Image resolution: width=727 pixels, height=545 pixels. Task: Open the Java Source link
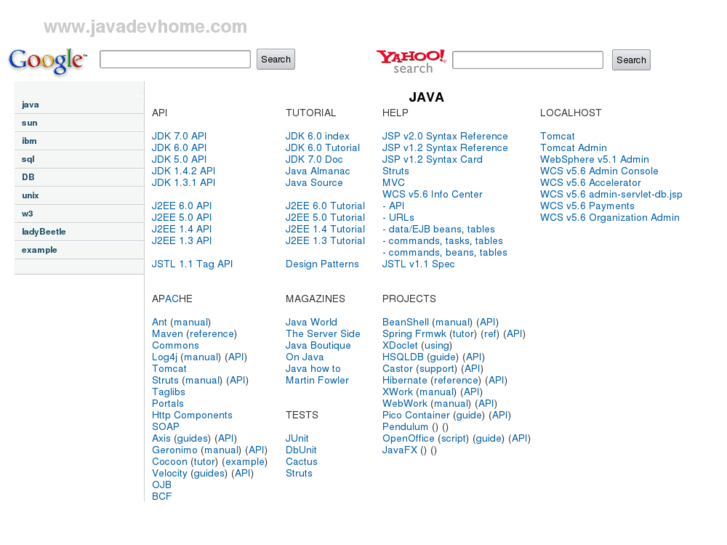pos(314,182)
